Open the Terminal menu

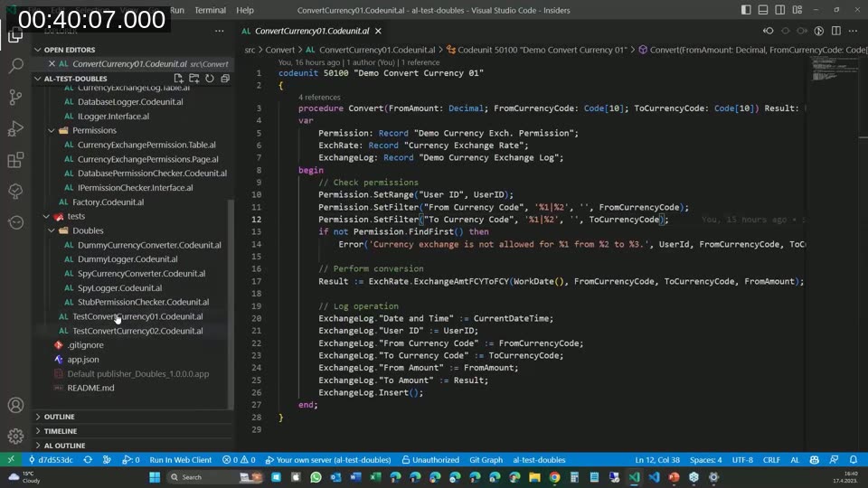point(211,10)
